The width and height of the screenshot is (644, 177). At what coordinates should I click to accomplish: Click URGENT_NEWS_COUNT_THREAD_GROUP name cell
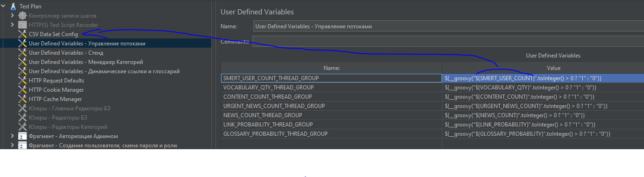(x=332, y=106)
